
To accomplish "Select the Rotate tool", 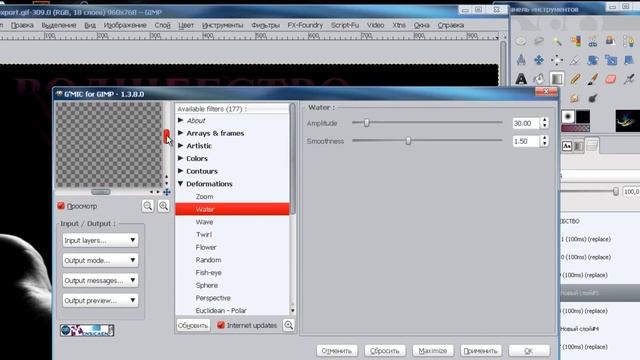I will pyautogui.click(x=593, y=60).
